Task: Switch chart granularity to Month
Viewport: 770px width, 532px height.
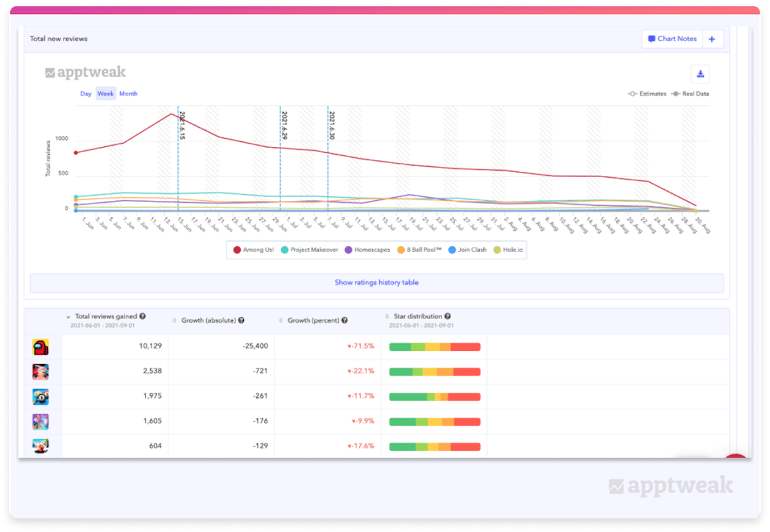Action: point(128,94)
